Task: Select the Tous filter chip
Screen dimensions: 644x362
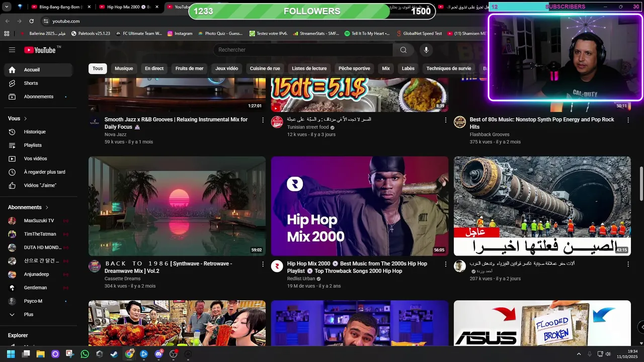Action: coord(98,68)
